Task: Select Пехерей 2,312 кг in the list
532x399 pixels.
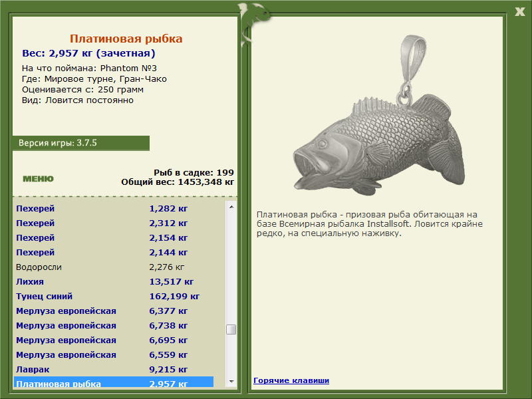Action: coord(114,223)
